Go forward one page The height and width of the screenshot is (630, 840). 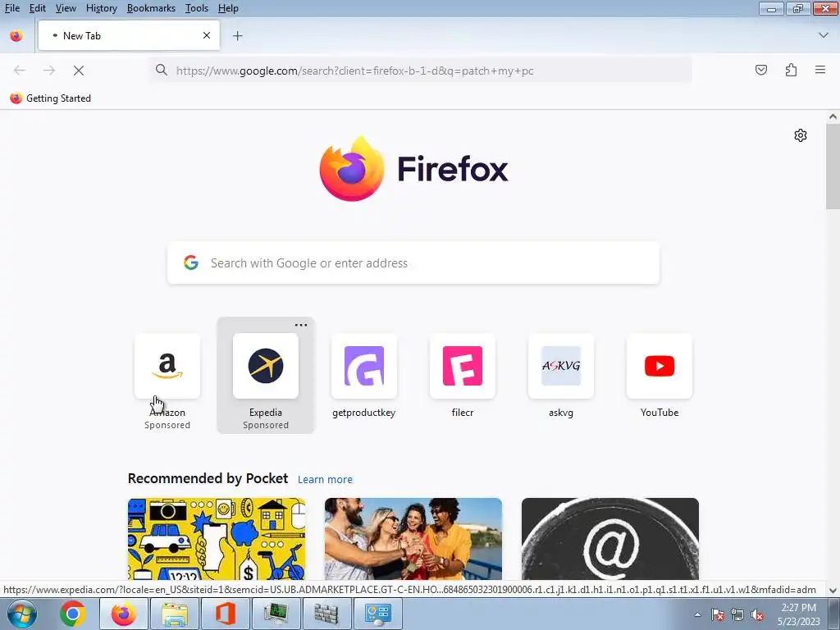click(49, 71)
